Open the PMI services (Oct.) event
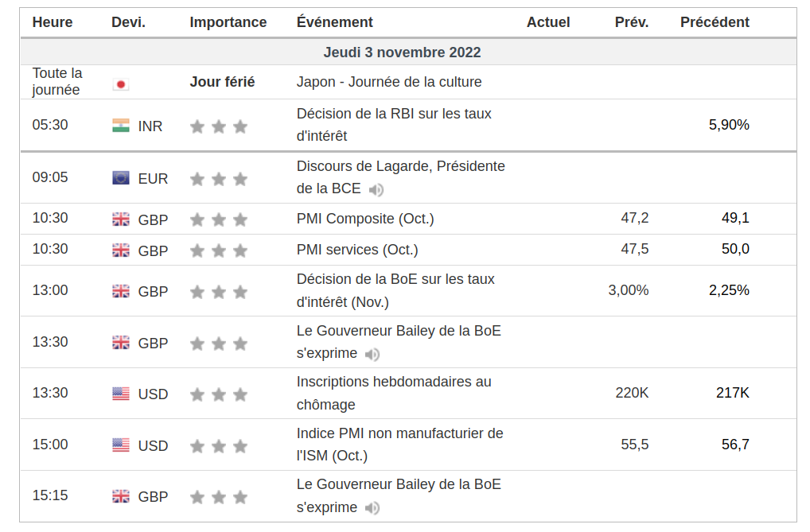 tap(357, 250)
